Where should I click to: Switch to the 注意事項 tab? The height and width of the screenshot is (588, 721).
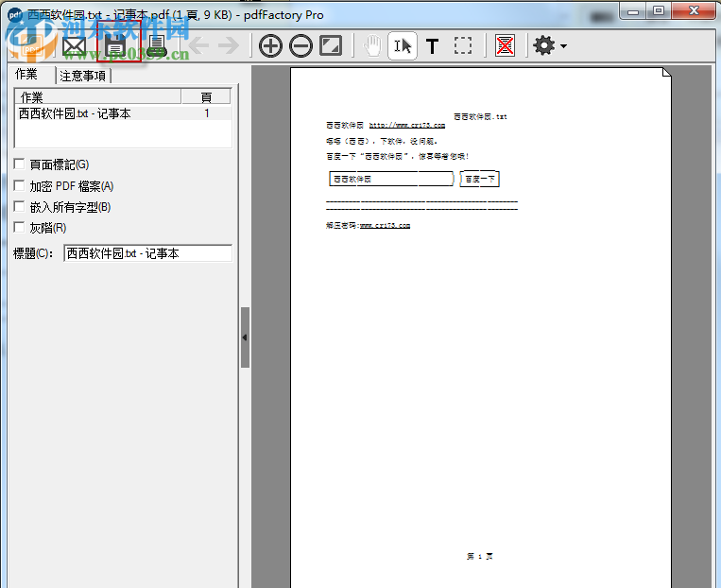[83, 76]
